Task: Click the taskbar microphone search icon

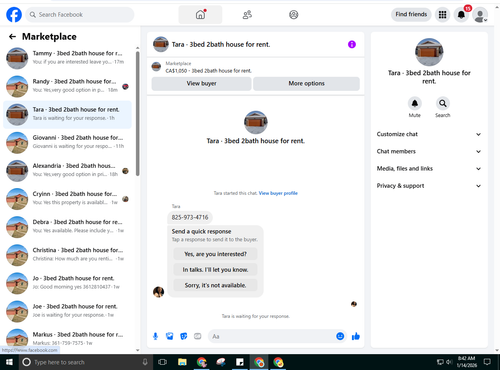Action: pos(145,362)
